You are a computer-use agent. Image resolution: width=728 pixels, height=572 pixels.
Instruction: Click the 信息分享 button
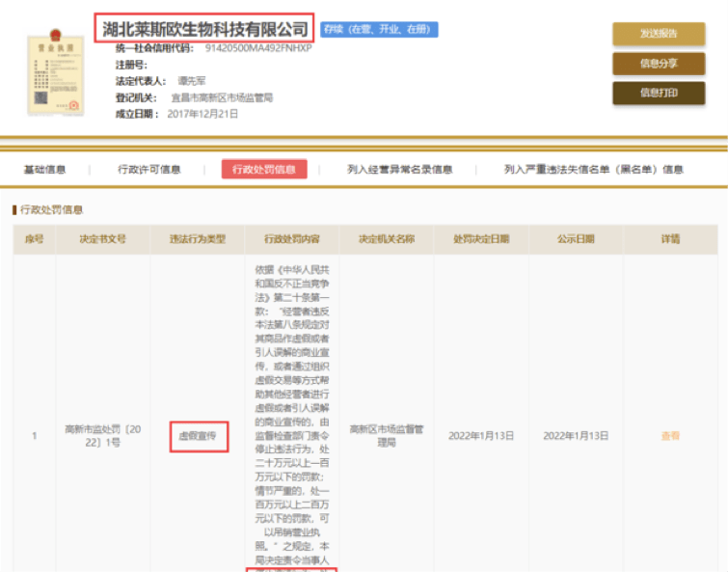[659, 64]
